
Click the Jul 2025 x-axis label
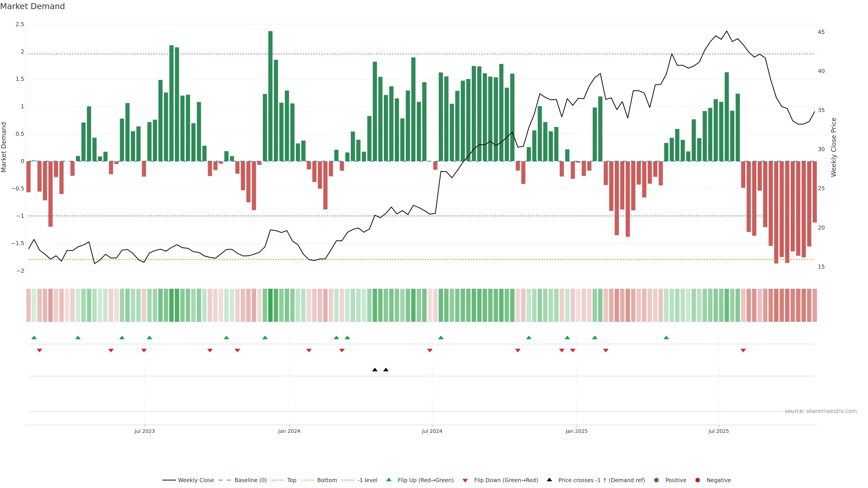point(718,431)
